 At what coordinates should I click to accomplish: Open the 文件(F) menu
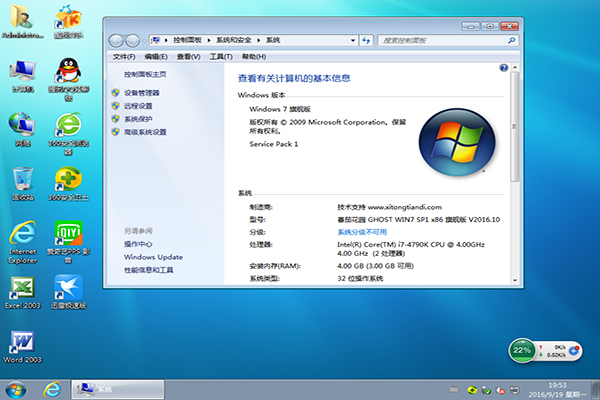pos(124,57)
